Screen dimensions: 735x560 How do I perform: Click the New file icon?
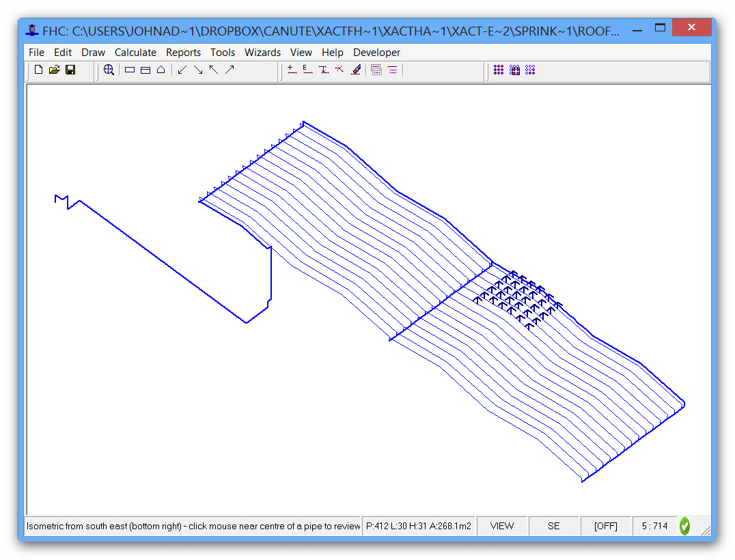[x=39, y=70]
